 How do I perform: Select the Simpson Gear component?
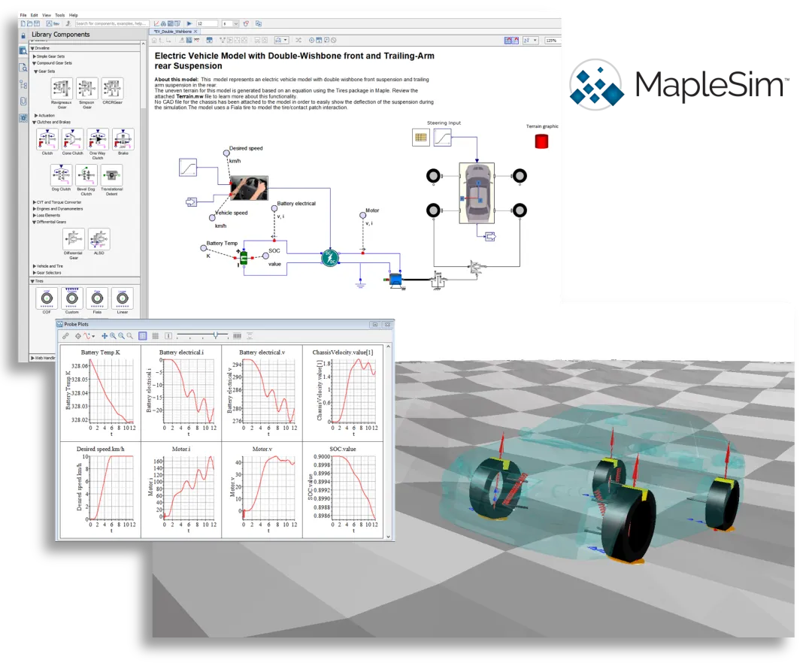[x=87, y=89]
